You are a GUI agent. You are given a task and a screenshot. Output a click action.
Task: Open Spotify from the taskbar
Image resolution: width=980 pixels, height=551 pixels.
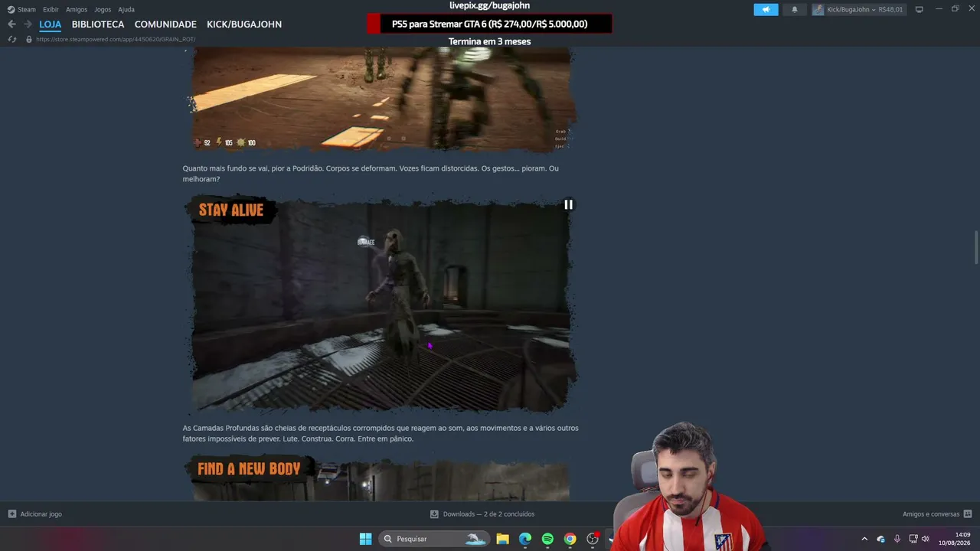[547, 539]
